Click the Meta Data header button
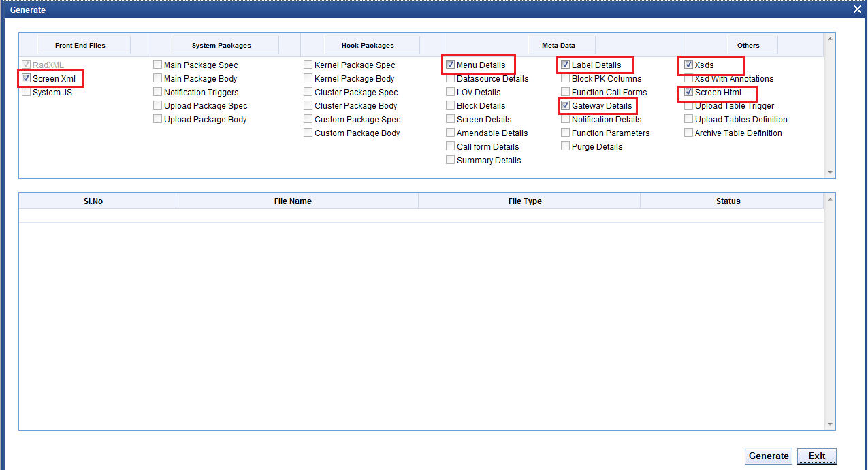Screen dimensions: 868x470 tap(562, 46)
